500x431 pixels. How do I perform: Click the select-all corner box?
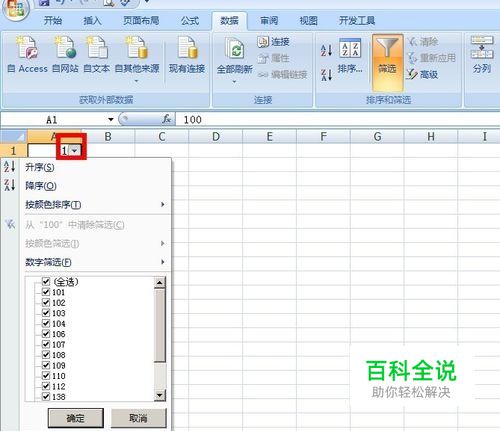tap(13, 137)
